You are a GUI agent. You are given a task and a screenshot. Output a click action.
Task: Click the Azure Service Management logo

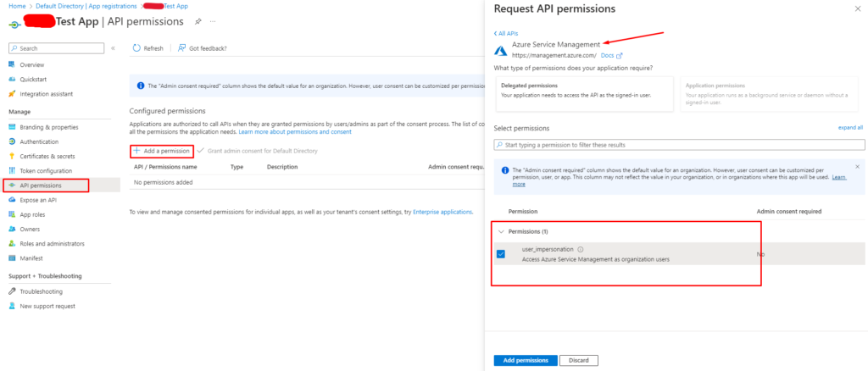501,50
